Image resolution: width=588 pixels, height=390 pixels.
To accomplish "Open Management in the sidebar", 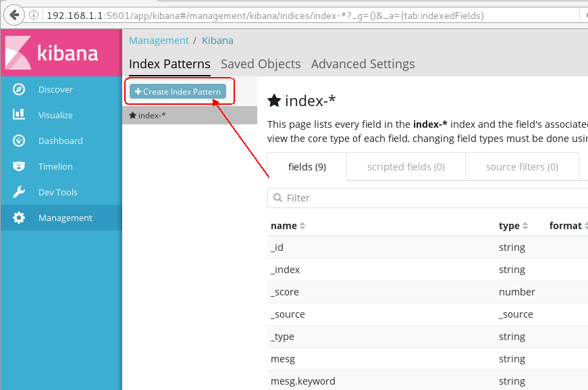I will pyautogui.click(x=61, y=218).
